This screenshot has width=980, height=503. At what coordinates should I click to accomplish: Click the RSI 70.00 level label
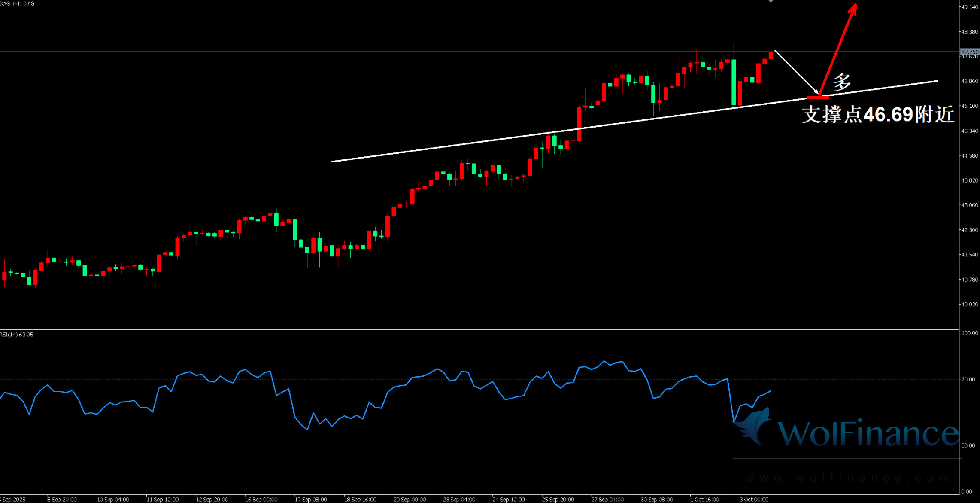968,379
